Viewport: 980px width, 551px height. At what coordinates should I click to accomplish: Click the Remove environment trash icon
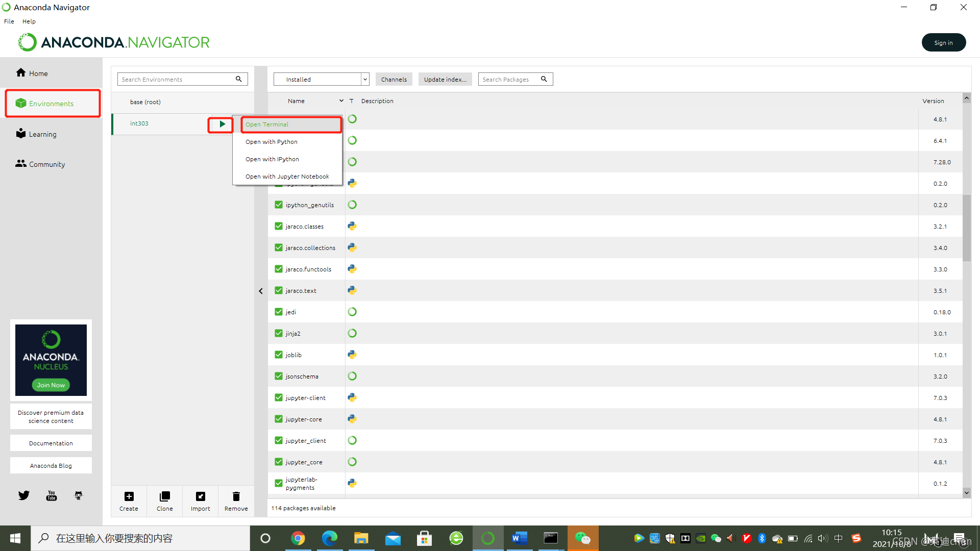(236, 496)
